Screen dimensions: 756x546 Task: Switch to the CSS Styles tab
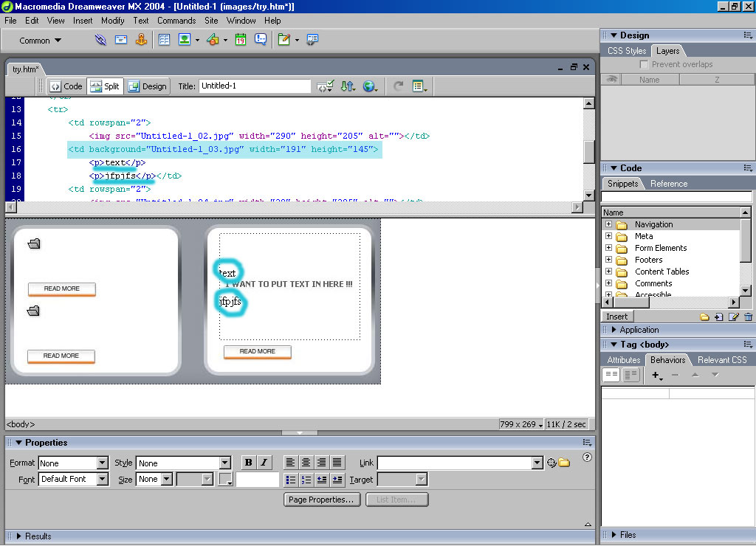(626, 51)
